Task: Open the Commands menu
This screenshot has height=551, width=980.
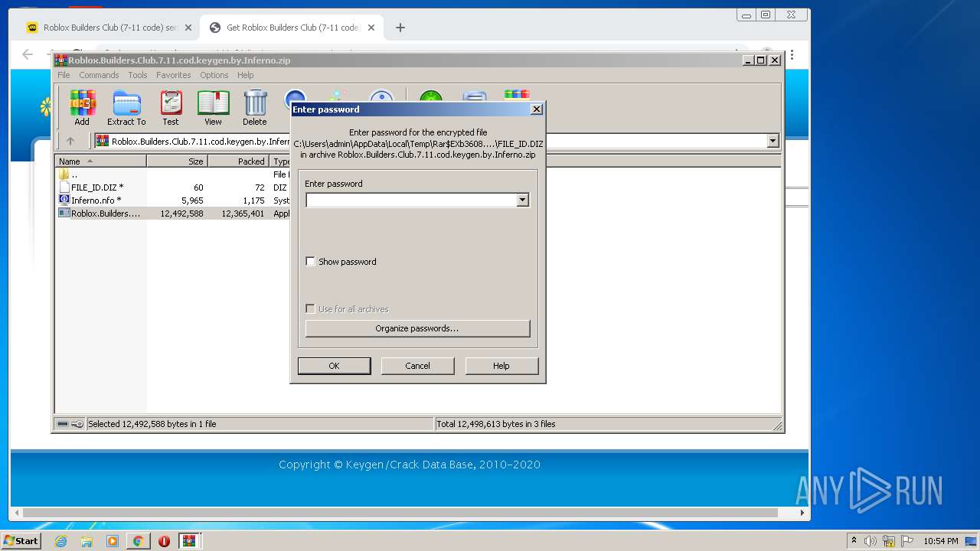Action: (99, 75)
